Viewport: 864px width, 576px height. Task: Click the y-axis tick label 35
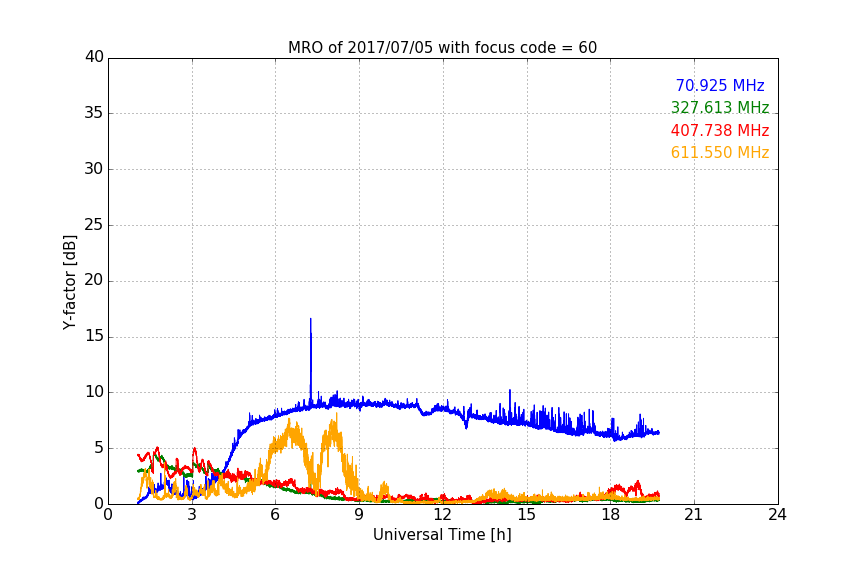(94, 113)
